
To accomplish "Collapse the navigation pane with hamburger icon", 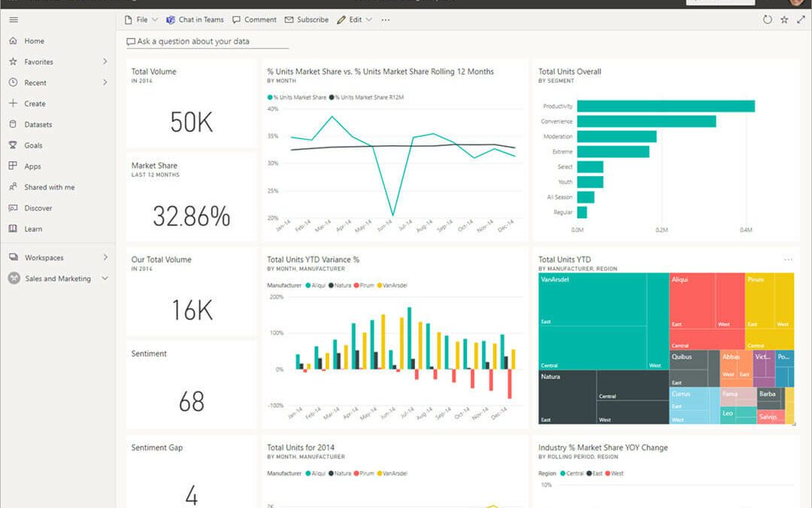I will [14, 20].
